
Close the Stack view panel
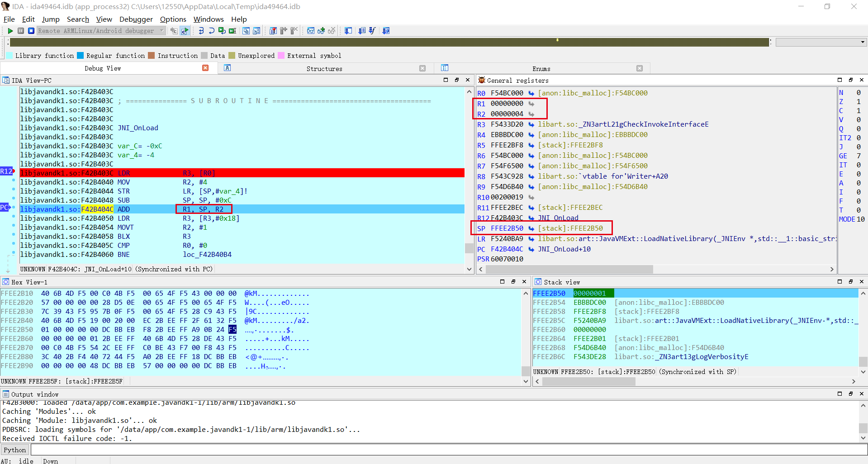[862, 282]
